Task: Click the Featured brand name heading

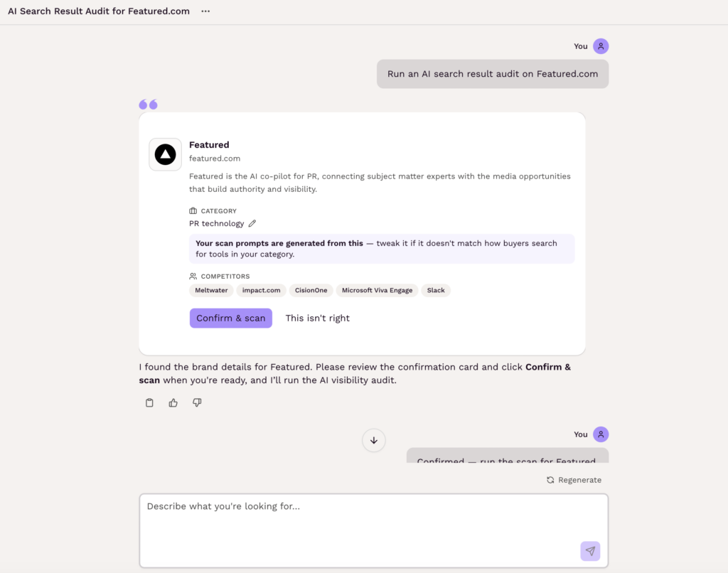Action: tap(209, 145)
